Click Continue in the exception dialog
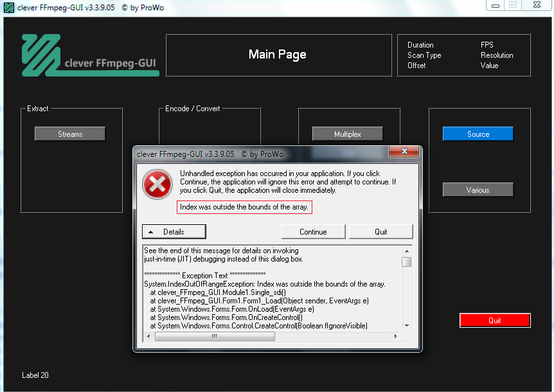The image size is (554, 392). [x=313, y=232]
